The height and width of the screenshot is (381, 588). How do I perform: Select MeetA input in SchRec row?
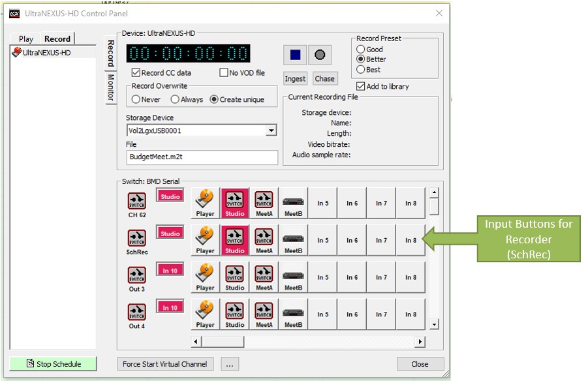tap(264, 240)
